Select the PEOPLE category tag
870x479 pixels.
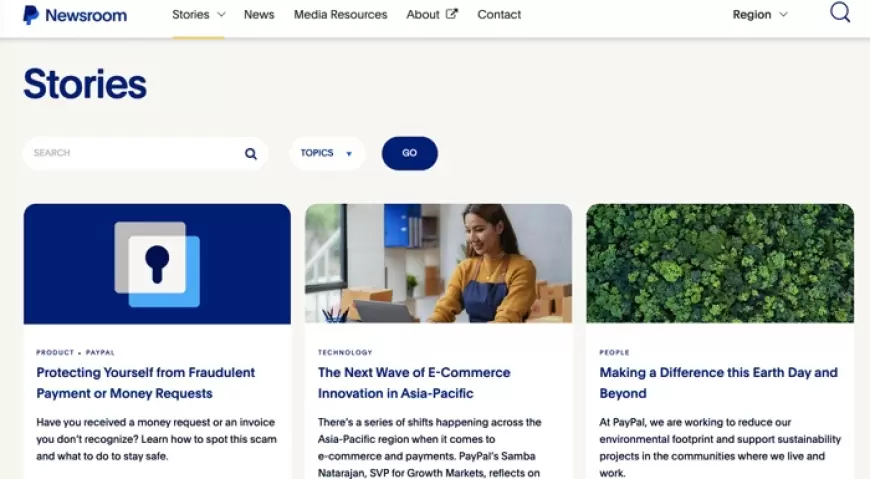click(614, 352)
